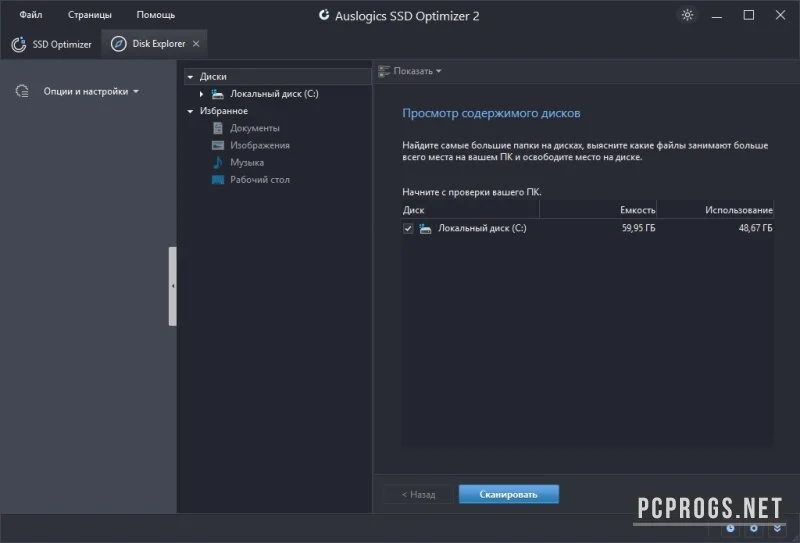800x543 pixels.
Task: Open the Помощь menu
Action: pyautogui.click(x=156, y=15)
